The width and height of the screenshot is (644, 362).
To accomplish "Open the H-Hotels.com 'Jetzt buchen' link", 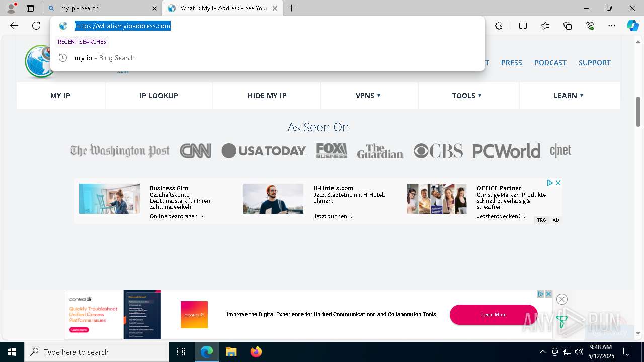I will click(333, 216).
